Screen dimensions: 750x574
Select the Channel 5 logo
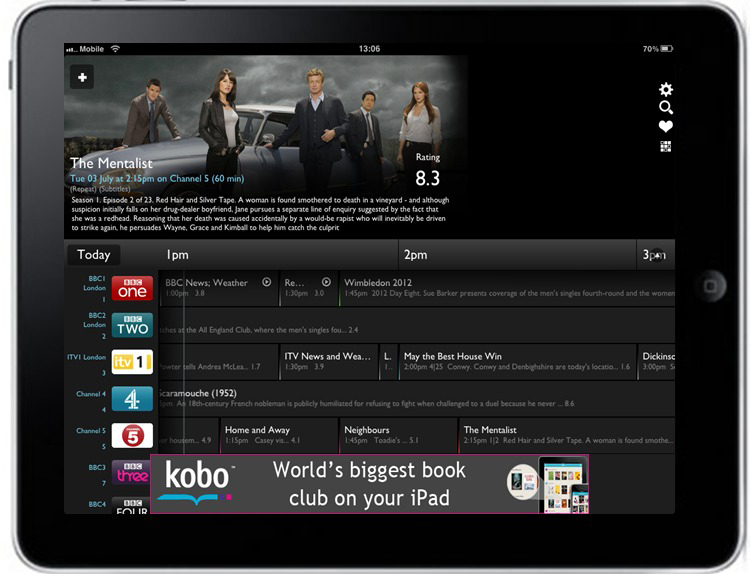pos(132,436)
